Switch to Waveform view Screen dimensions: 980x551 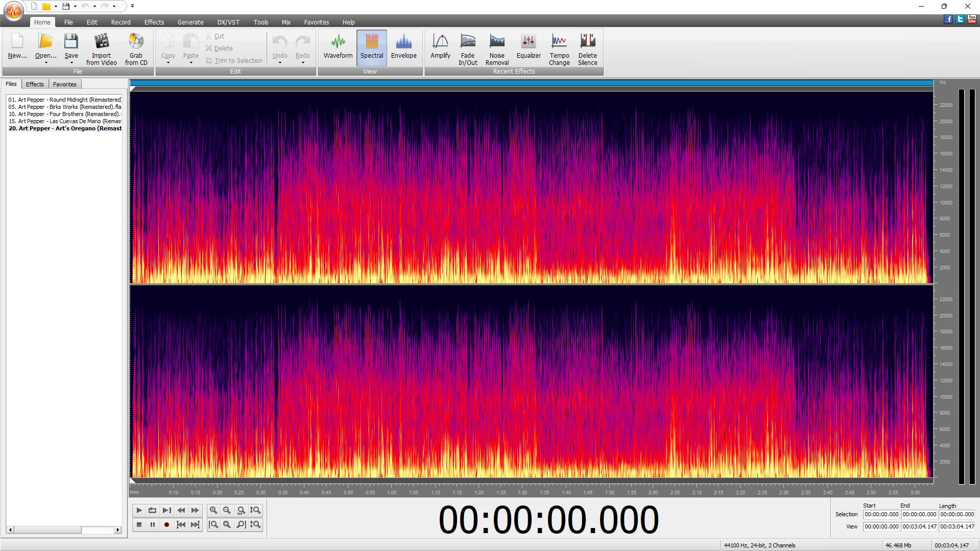click(338, 48)
